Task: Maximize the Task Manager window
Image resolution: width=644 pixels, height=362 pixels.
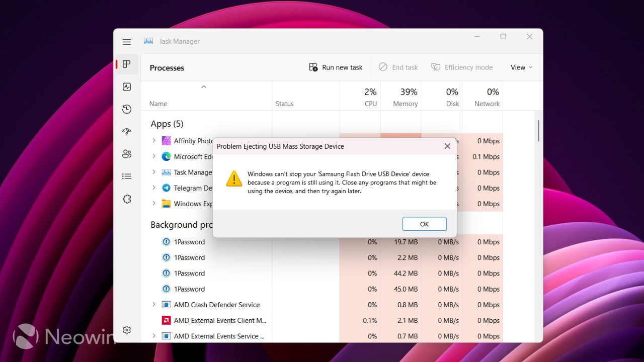Action: click(503, 37)
